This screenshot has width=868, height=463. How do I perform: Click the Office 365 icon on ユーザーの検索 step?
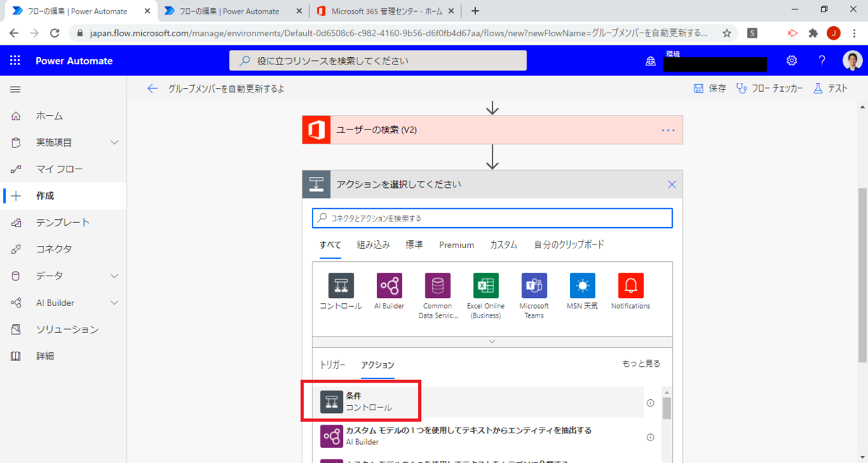316,130
